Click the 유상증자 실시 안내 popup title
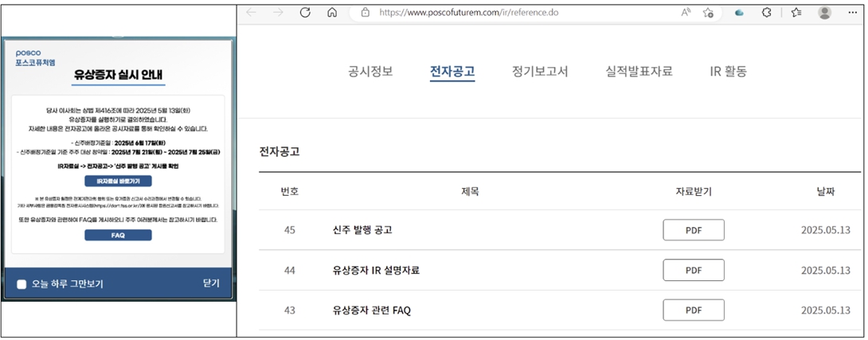 [119, 75]
